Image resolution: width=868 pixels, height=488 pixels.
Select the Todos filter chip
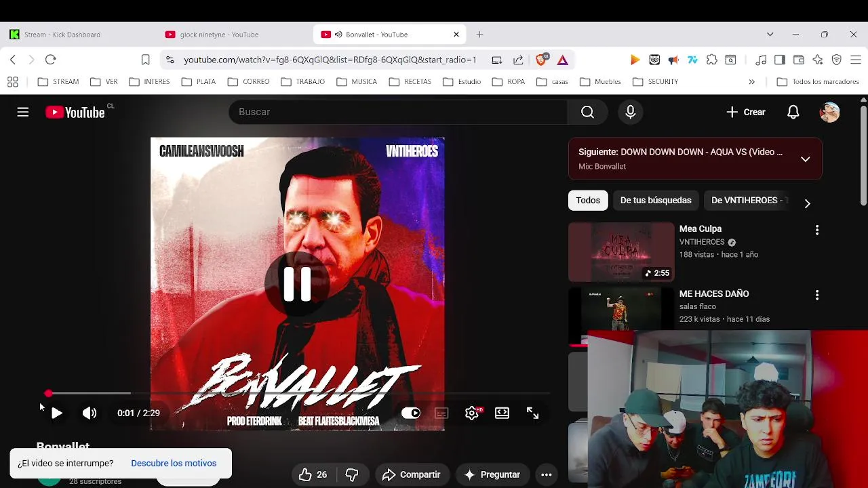point(588,201)
